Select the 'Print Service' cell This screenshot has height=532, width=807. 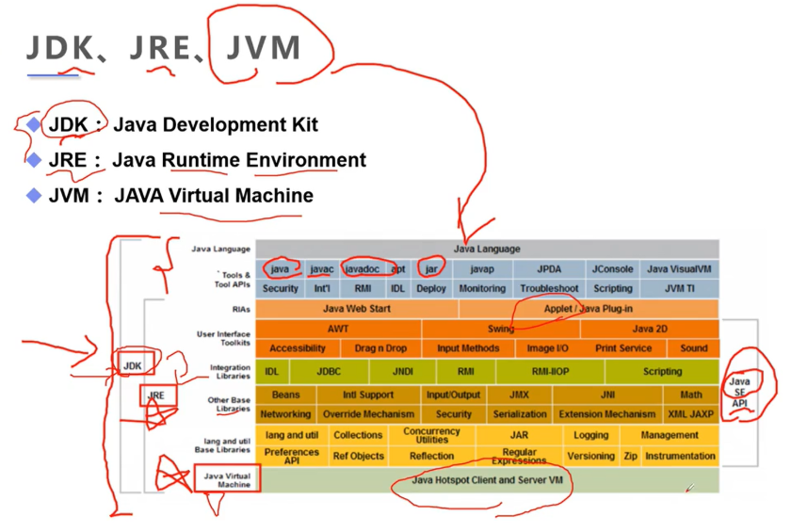pos(623,348)
